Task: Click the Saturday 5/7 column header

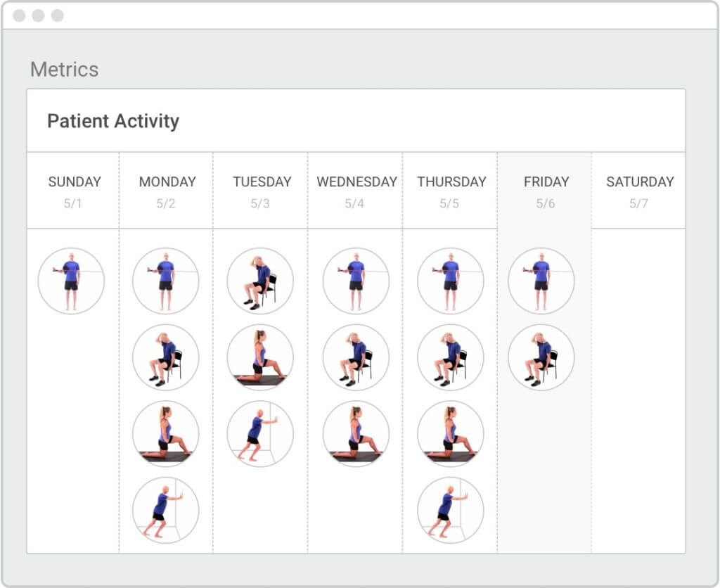Action: [640, 191]
